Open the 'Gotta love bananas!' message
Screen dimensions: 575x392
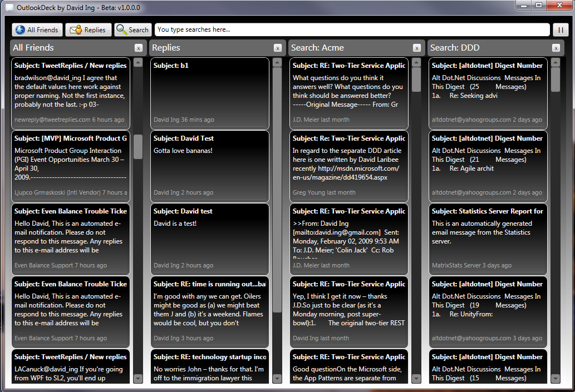(x=210, y=166)
